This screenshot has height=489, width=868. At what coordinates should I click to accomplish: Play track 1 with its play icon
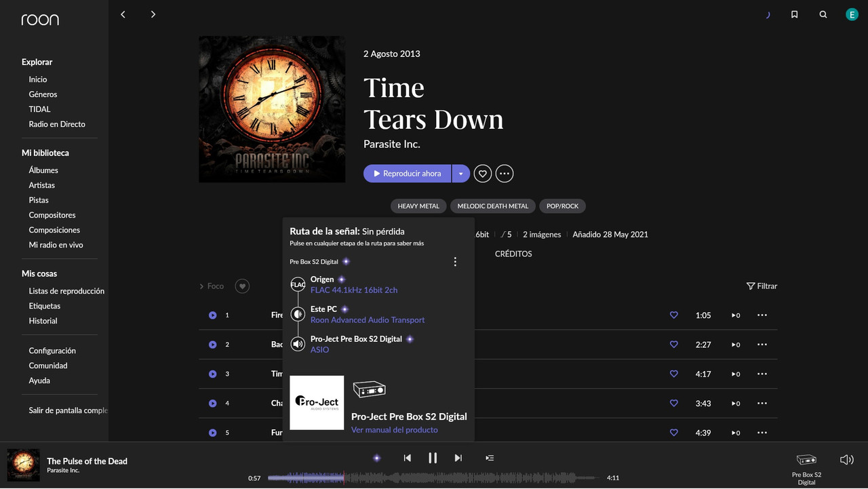click(212, 315)
